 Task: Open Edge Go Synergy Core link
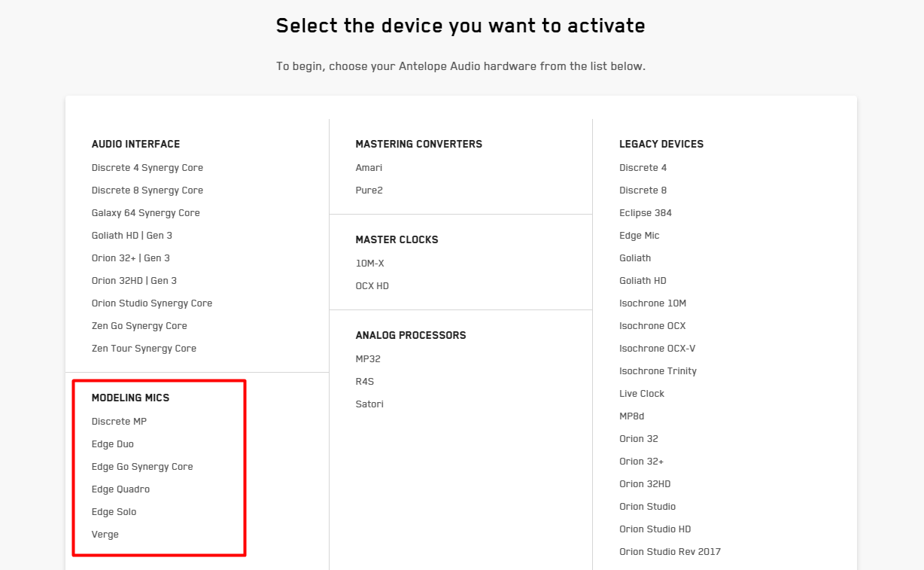pos(142,467)
